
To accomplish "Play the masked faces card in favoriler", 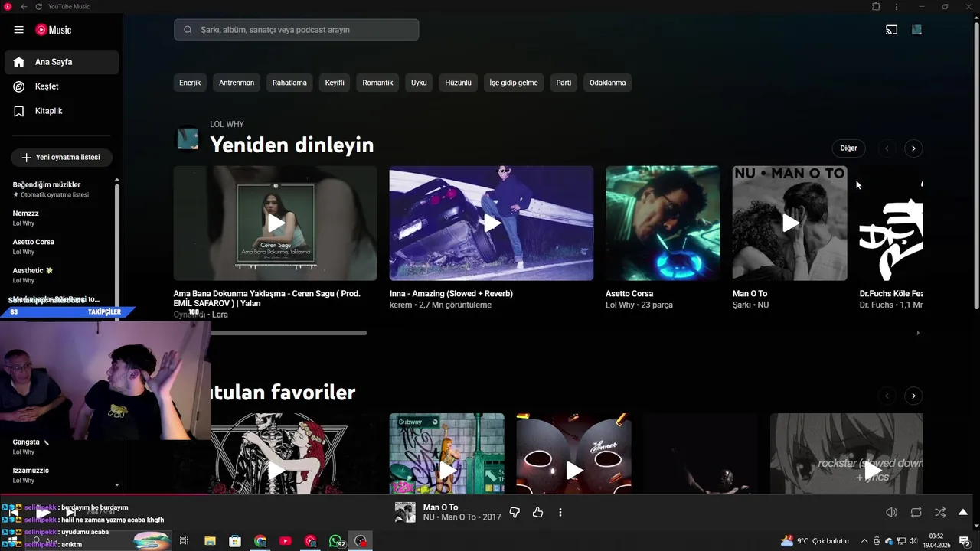I will click(574, 453).
